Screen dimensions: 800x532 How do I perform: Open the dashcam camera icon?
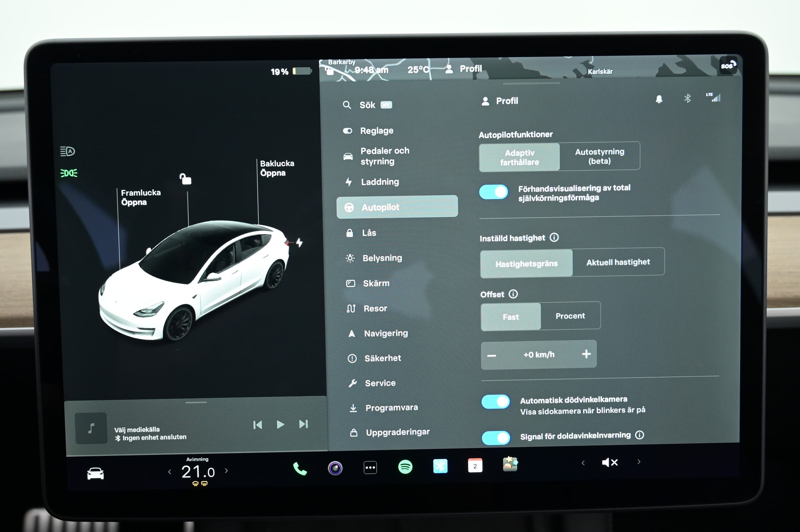tap(335, 468)
